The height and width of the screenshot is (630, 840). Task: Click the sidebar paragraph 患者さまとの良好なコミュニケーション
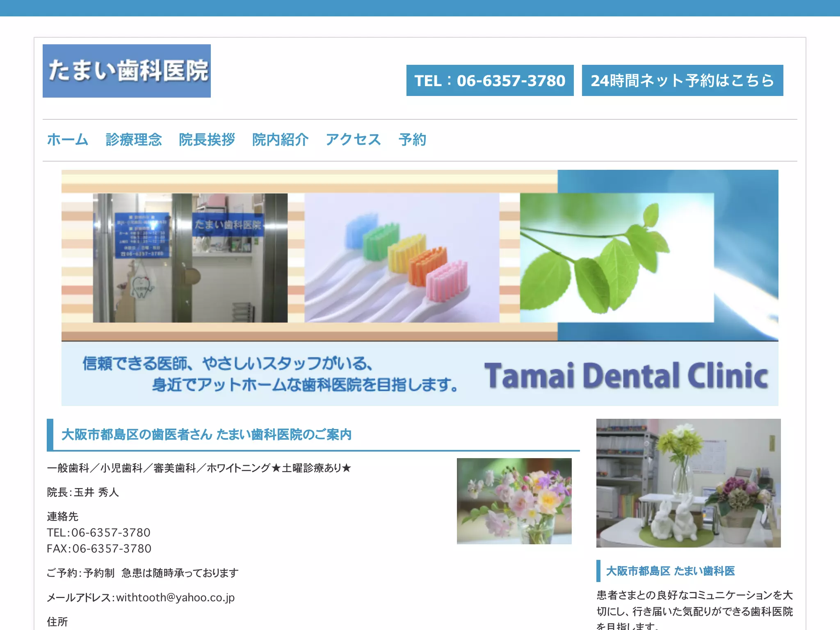(x=695, y=611)
